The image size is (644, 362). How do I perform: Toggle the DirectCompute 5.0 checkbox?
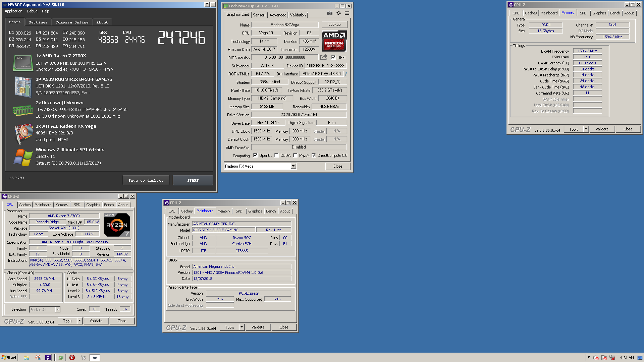[x=314, y=156]
